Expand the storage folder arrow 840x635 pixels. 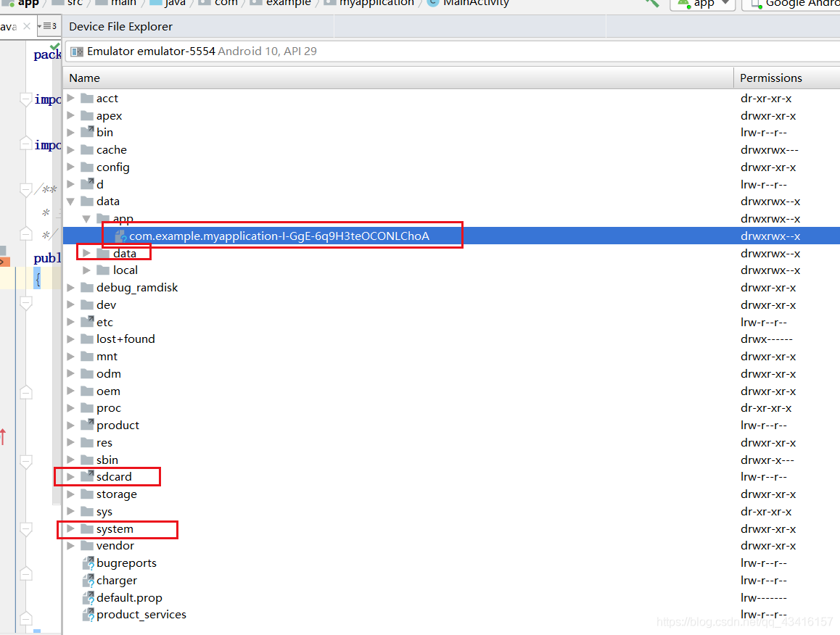(x=70, y=494)
